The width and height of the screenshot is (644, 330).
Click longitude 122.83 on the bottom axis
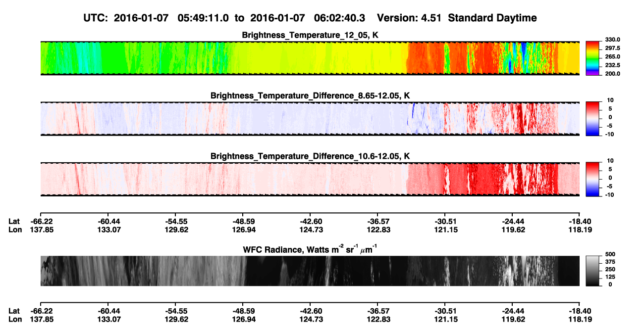pyautogui.click(x=378, y=319)
